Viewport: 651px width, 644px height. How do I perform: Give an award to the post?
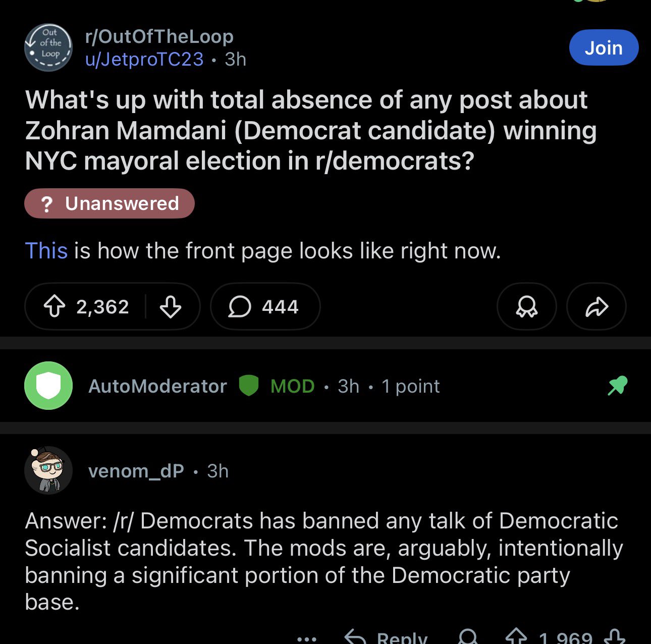coord(526,306)
